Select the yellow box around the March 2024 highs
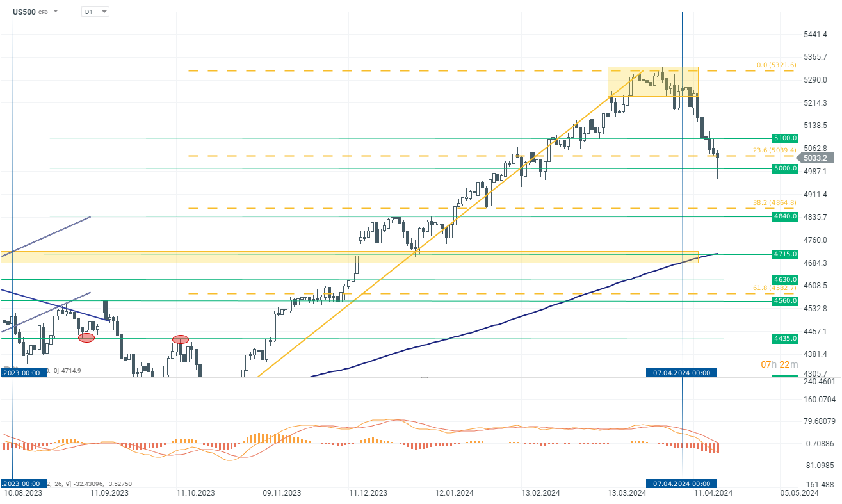Viewport: 842px width, 504px height. pyautogui.click(x=652, y=81)
